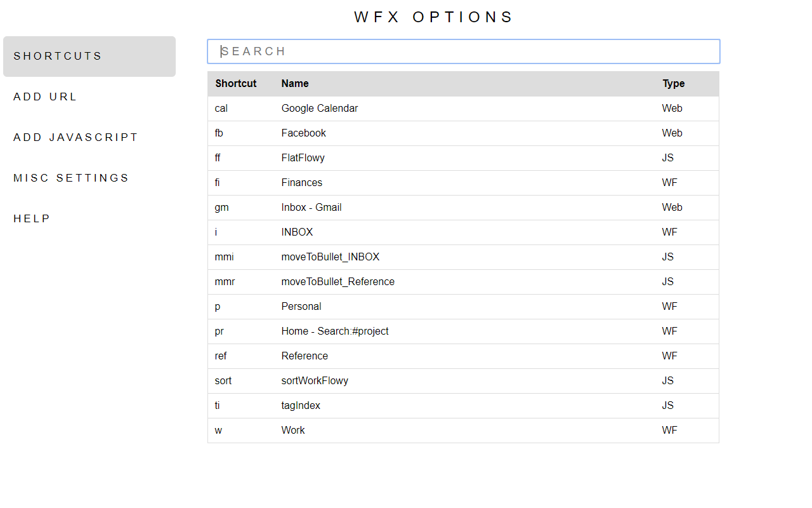
Task: Go to Misc Settings
Action: pos(71,178)
